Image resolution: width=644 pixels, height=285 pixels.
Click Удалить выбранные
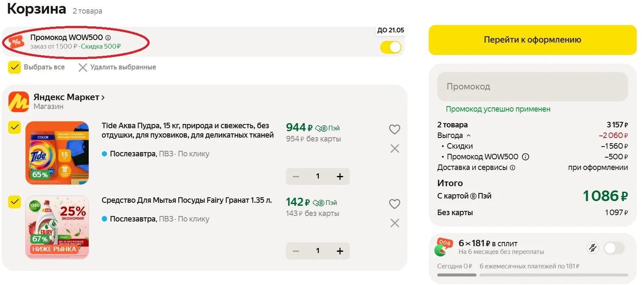[117, 67]
